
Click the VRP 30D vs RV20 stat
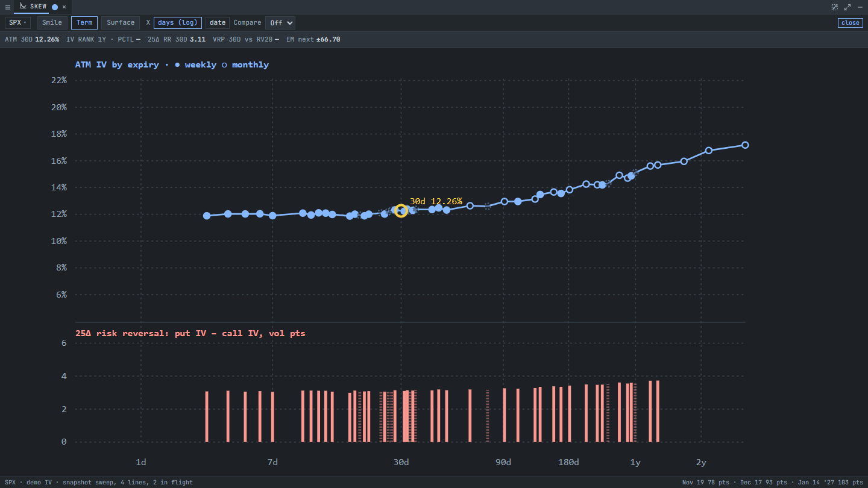[x=246, y=39]
